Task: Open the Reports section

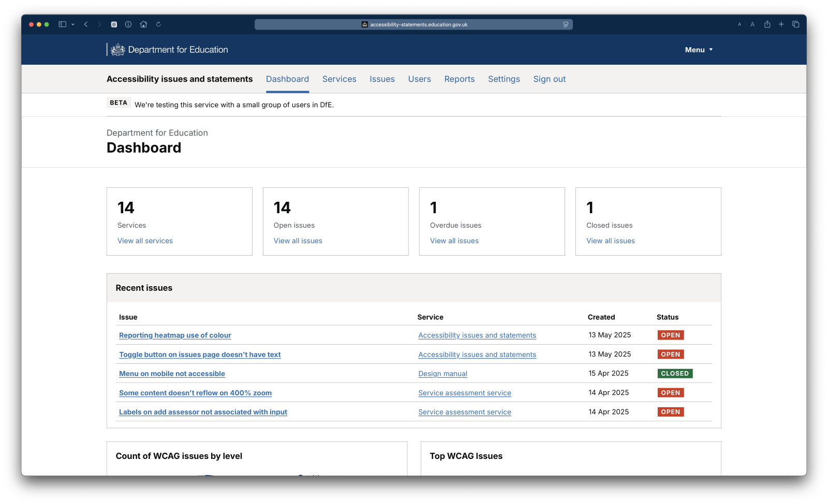Action: 459,79
